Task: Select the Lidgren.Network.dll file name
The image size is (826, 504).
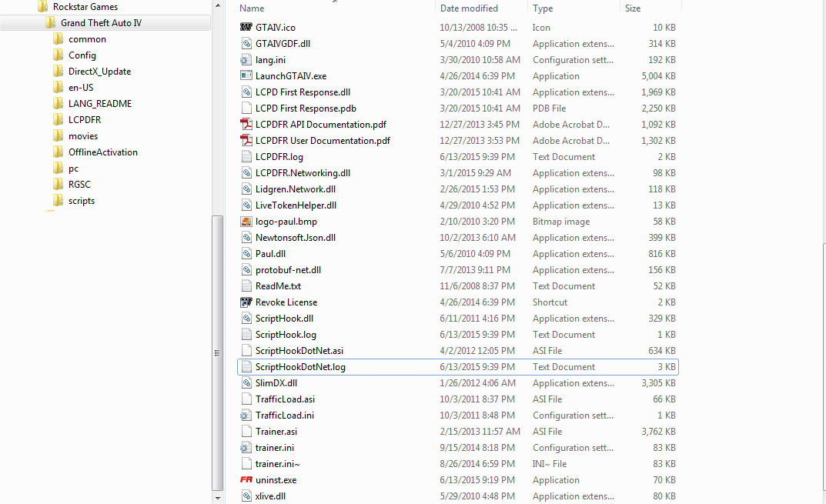Action: tap(296, 189)
